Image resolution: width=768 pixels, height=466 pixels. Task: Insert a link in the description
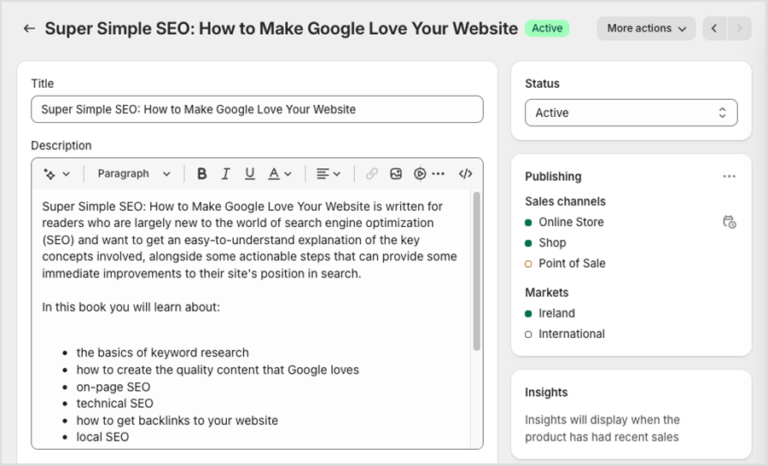click(x=372, y=174)
